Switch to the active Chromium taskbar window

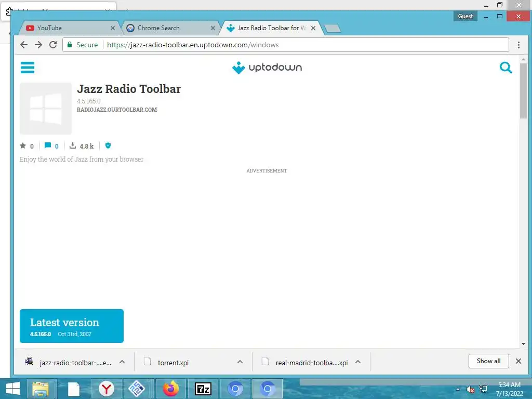click(x=268, y=389)
